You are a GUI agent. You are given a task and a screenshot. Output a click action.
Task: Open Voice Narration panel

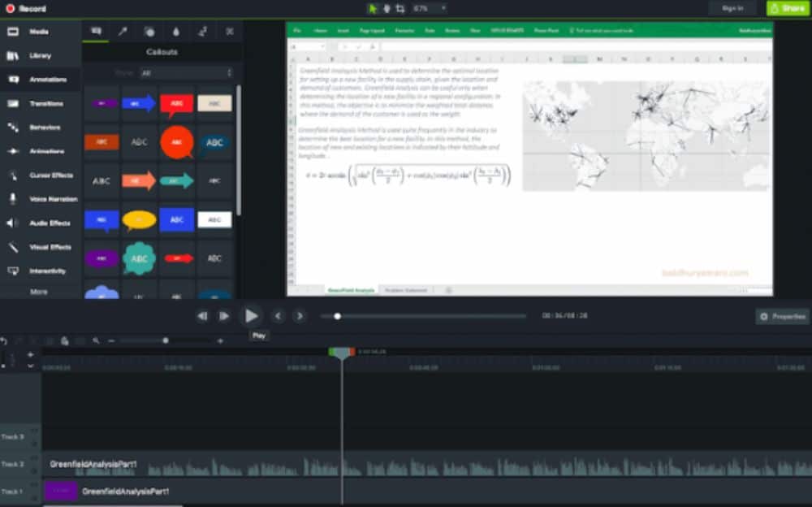pyautogui.click(x=39, y=199)
